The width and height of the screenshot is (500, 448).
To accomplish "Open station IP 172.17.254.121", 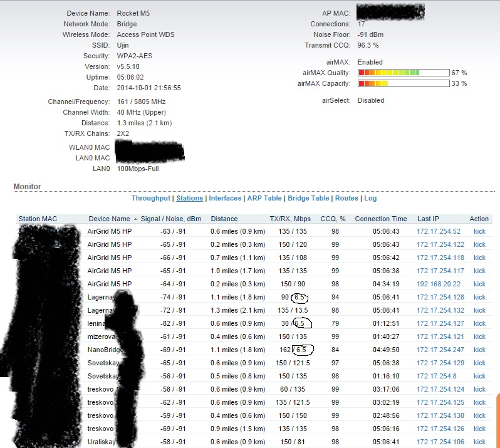I will [x=440, y=336].
